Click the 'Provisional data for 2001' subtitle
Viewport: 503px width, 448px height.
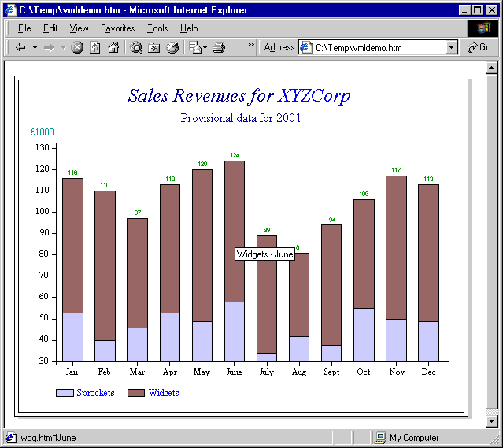pos(241,118)
